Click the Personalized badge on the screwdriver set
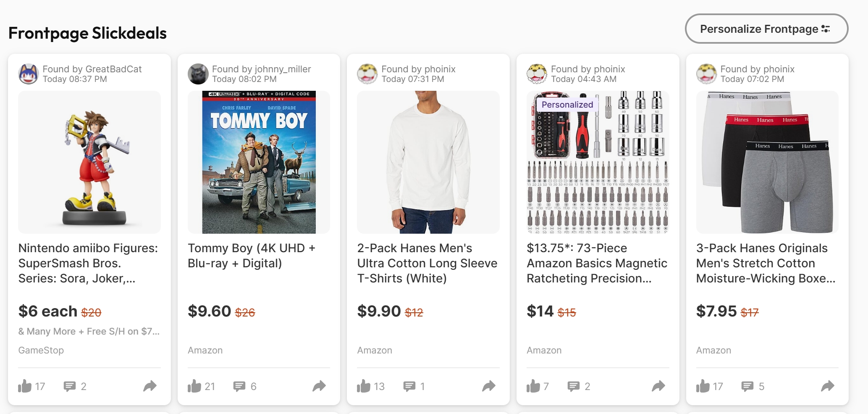Image resolution: width=868 pixels, height=414 pixels. [567, 105]
